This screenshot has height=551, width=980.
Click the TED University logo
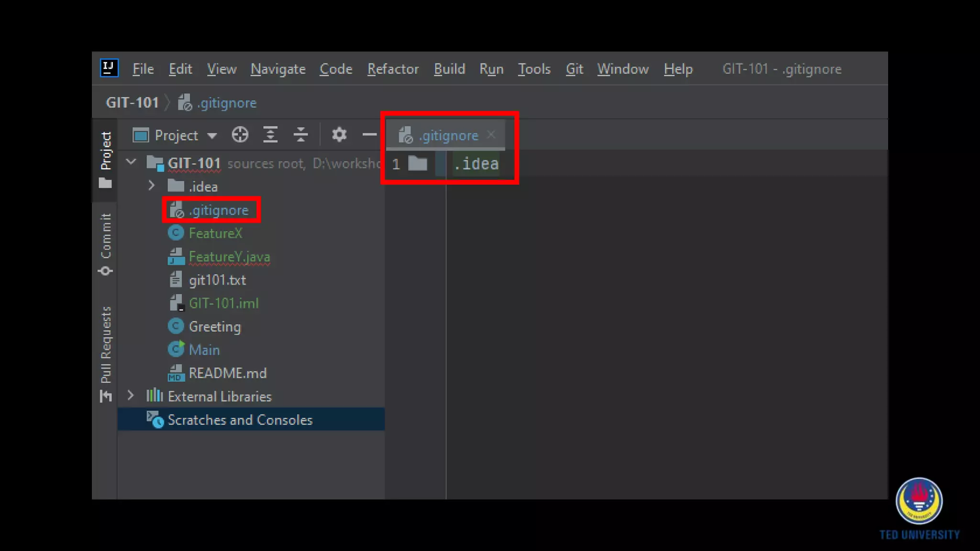click(x=919, y=501)
